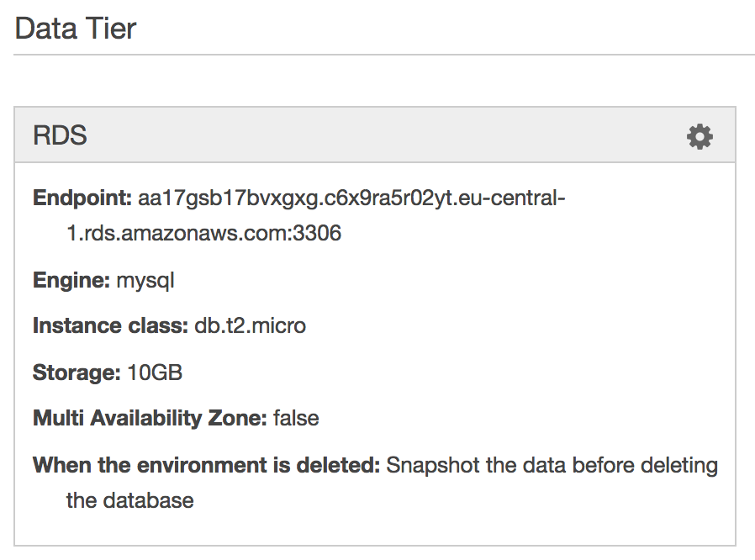Screen dimensions: 755x560
Task: Click the words 'the database' on last line
Action: click(130, 501)
